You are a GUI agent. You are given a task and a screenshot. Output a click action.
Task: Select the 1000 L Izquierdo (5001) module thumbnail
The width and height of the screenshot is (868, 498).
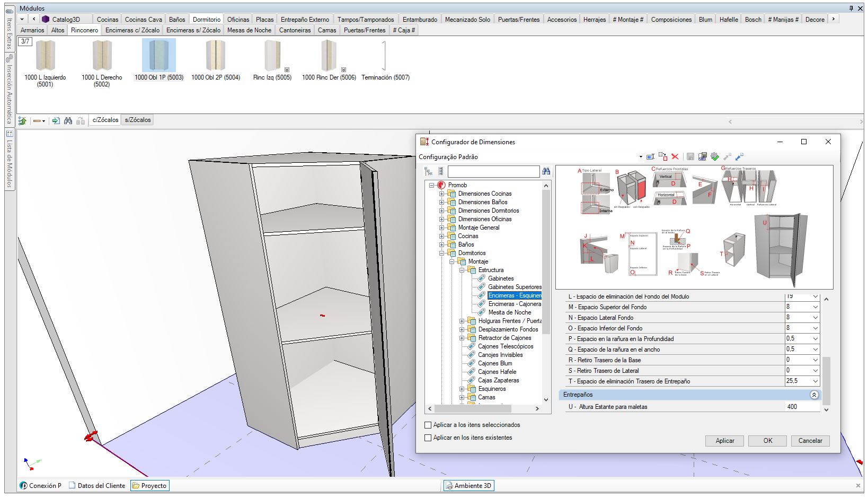coord(46,56)
